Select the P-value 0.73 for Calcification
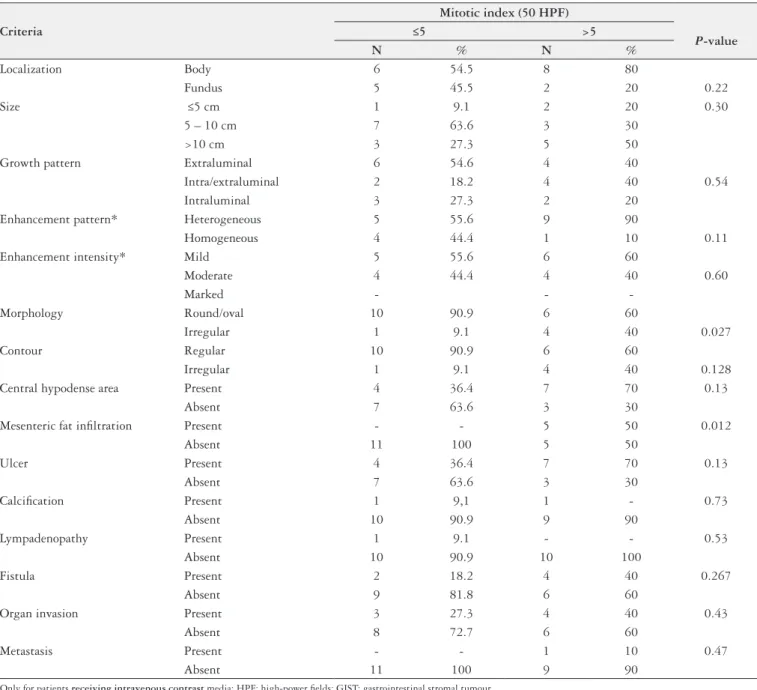Viewport: 757px width, 690px height. point(715,501)
